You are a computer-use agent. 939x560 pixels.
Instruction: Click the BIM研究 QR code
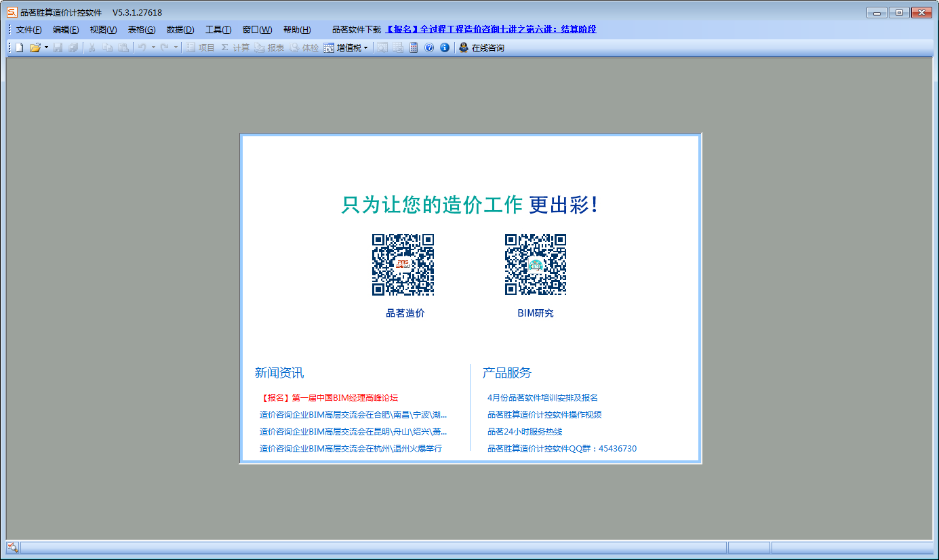[536, 264]
